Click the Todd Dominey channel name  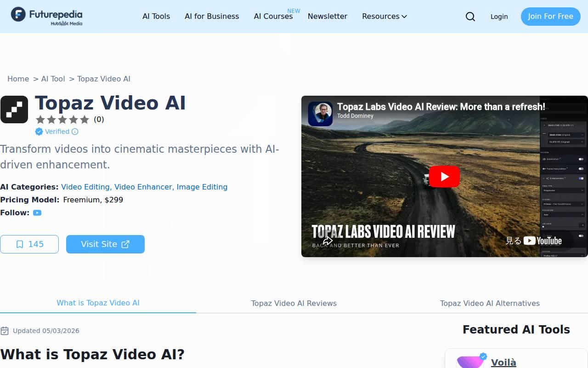click(x=355, y=116)
